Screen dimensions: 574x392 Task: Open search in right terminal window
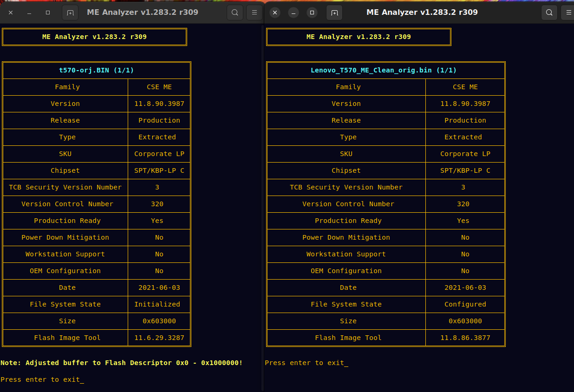(549, 13)
